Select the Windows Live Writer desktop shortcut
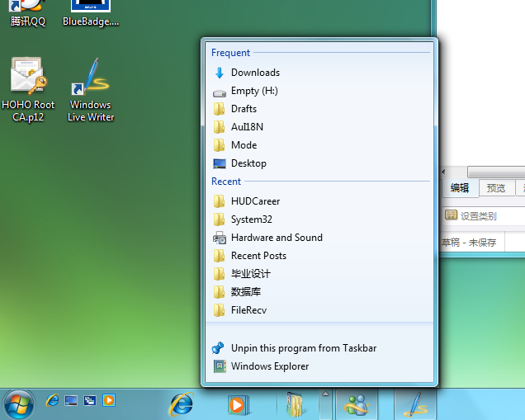Viewport: 525px width, 420px height. (91, 90)
